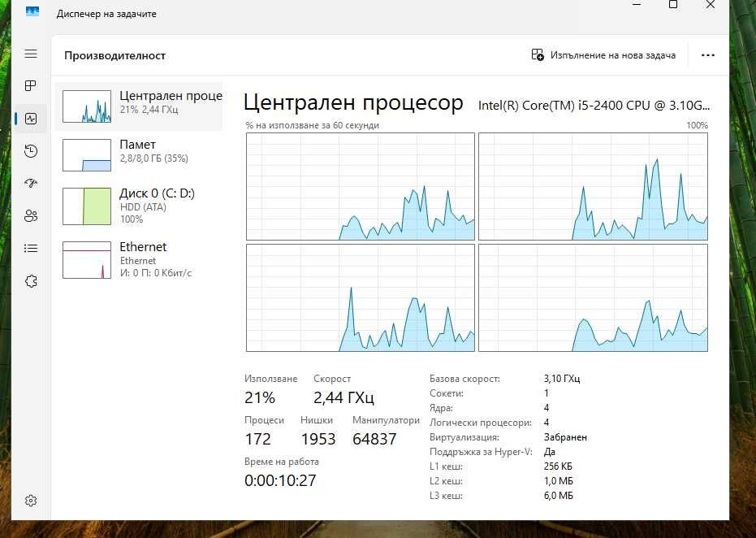The image size is (756, 538).
Task: Click the 'Intel(R) Core(TM) i5-2400' model text
Action: (594, 105)
